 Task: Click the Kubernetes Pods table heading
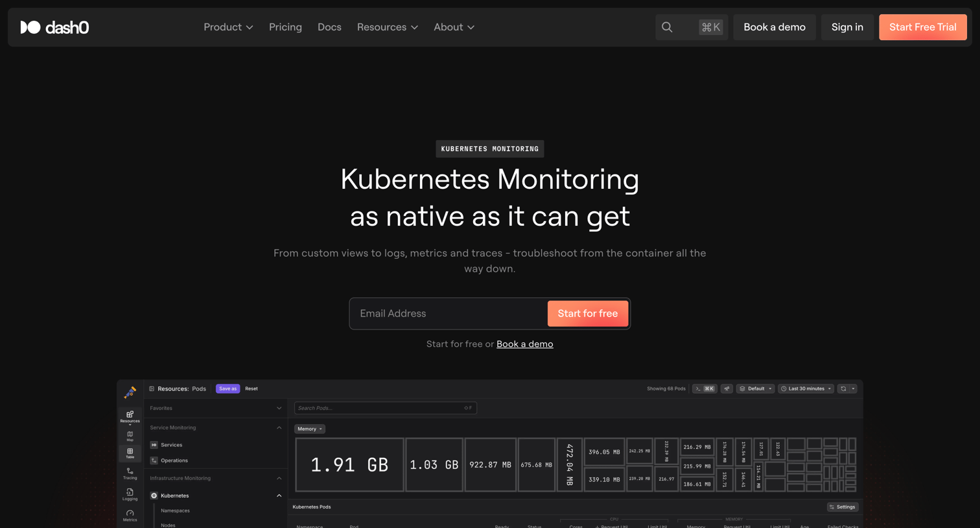pyautogui.click(x=312, y=507)
